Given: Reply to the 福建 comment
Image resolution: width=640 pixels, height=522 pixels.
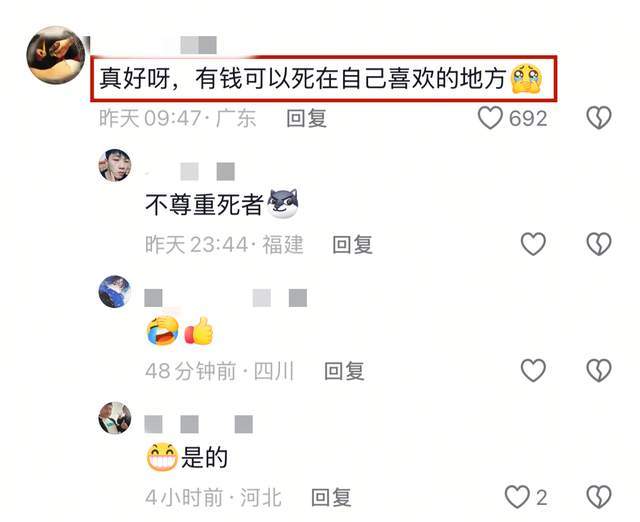Looking at the screenshot, I should point(352,244).
